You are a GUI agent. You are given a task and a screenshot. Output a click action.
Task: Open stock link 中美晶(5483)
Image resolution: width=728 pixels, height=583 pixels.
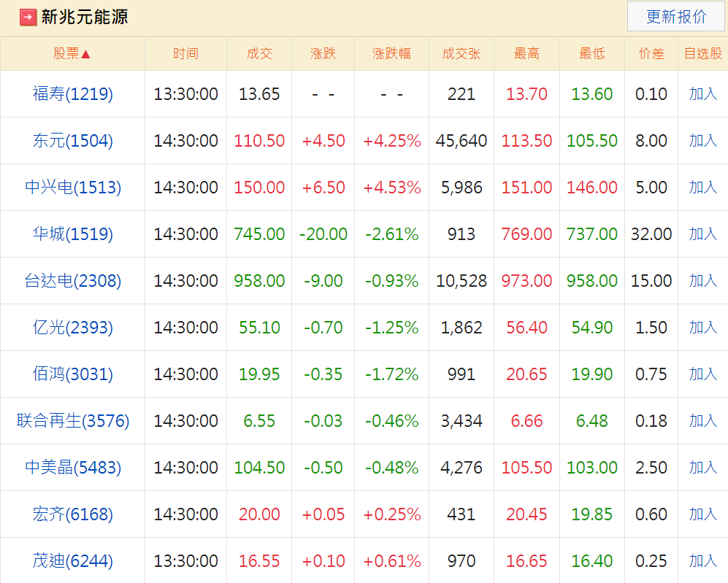pyautogui.click(x=73, y=468)
